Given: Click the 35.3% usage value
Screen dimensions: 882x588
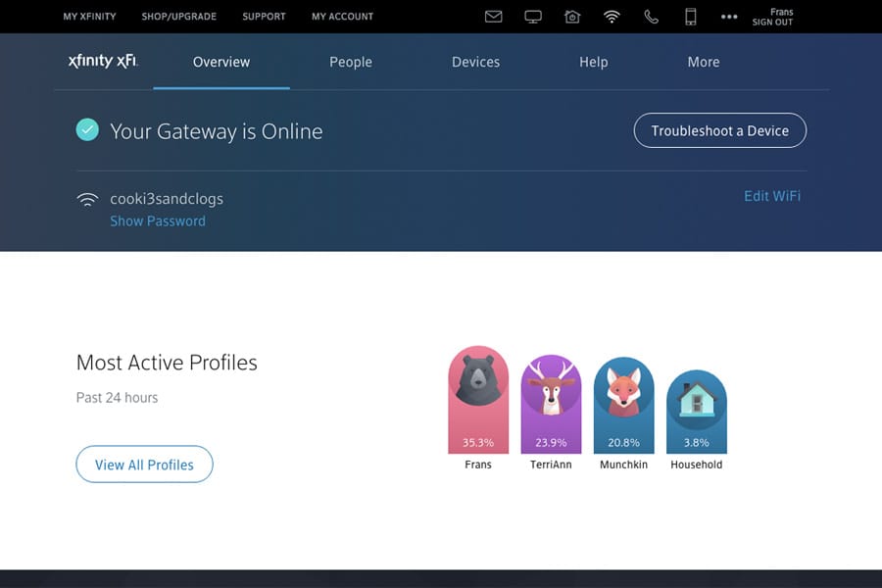Looking at the screenshot, I should point(478,443).
